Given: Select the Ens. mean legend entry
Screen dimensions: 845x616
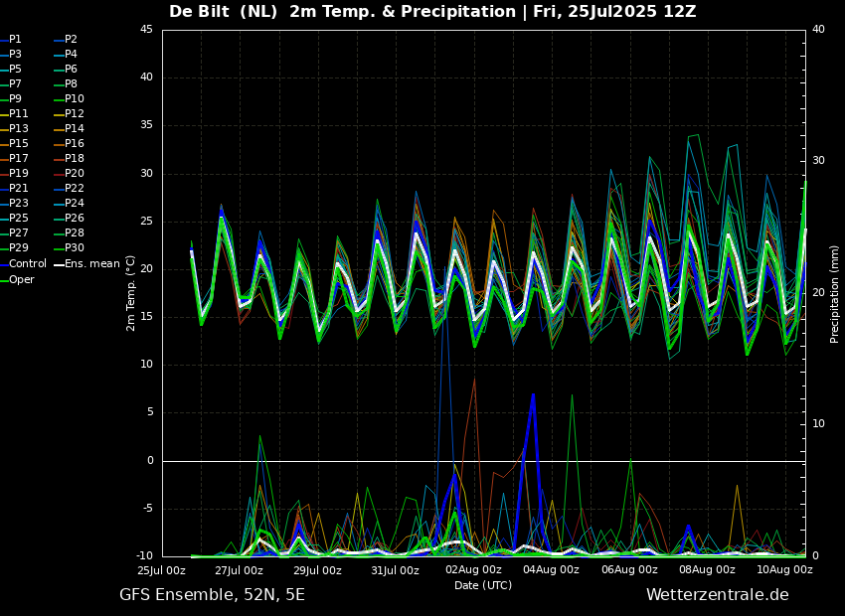Looking at the screenshot, I should pos(91,263).
